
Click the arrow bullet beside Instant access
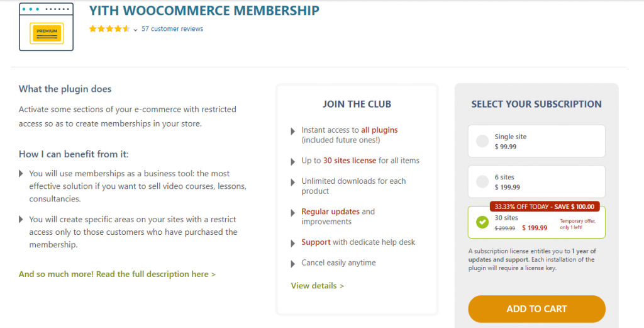click(x=293, y=131)
